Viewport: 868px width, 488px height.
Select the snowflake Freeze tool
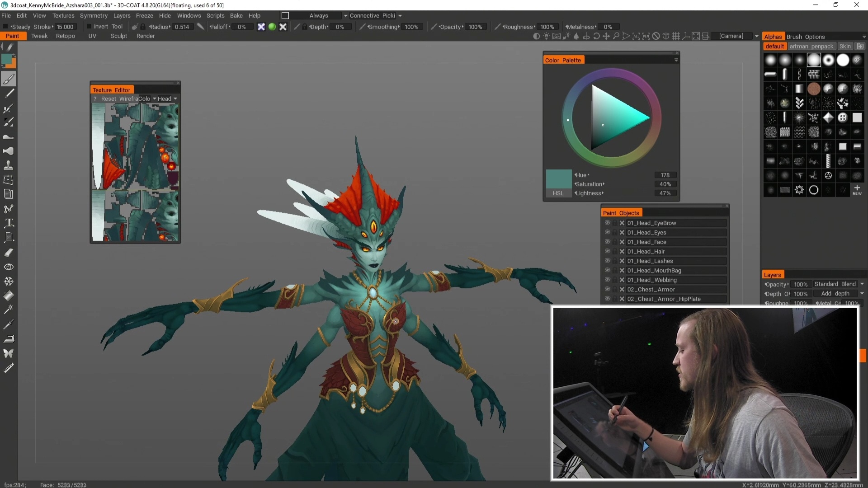coord(9,281)
